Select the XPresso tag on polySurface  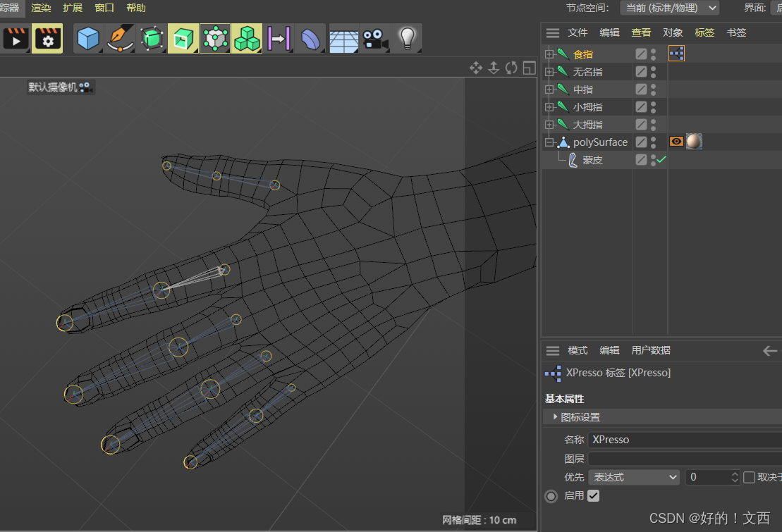pyautogui.click(x=676, y=53)
